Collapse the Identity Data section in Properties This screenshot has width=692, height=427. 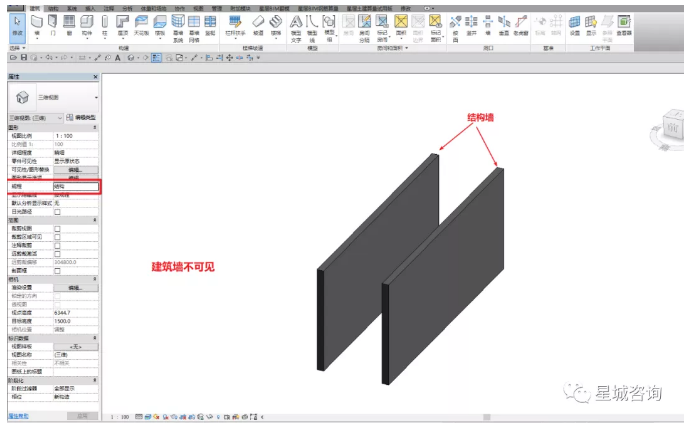point(94,338)
